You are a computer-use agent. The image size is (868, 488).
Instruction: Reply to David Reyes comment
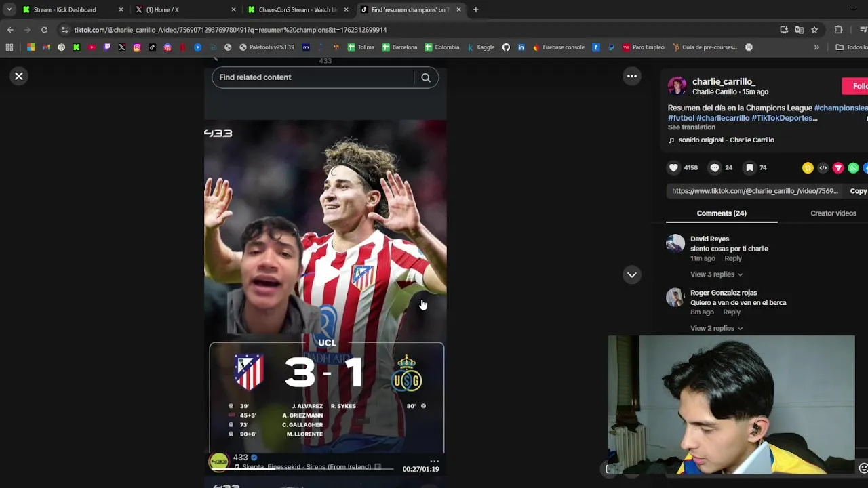(x=732, y=259)
